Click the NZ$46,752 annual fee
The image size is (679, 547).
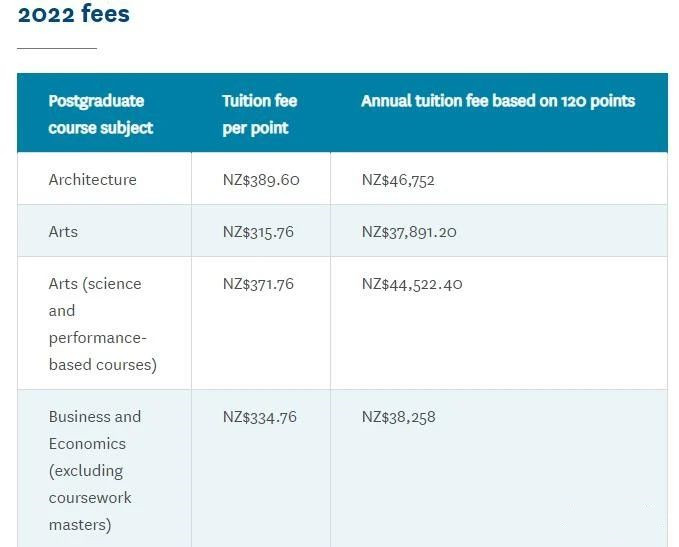click(398, 180)
